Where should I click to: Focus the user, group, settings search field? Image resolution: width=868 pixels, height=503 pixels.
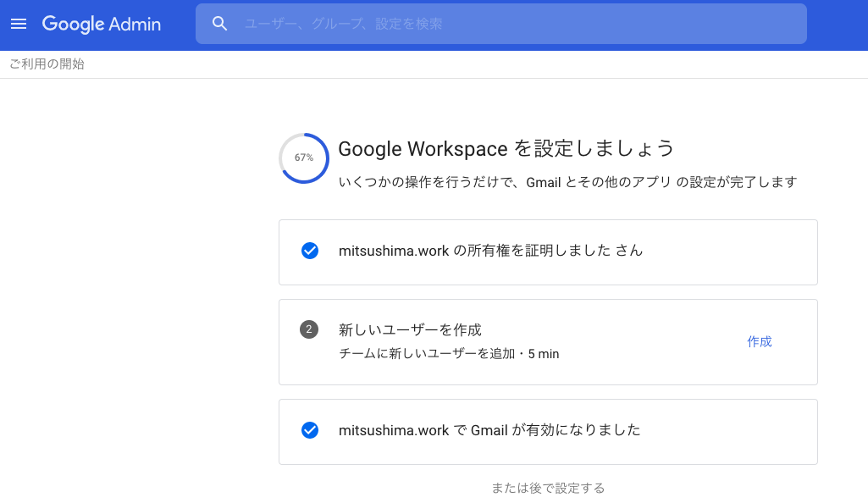[500, 24]
